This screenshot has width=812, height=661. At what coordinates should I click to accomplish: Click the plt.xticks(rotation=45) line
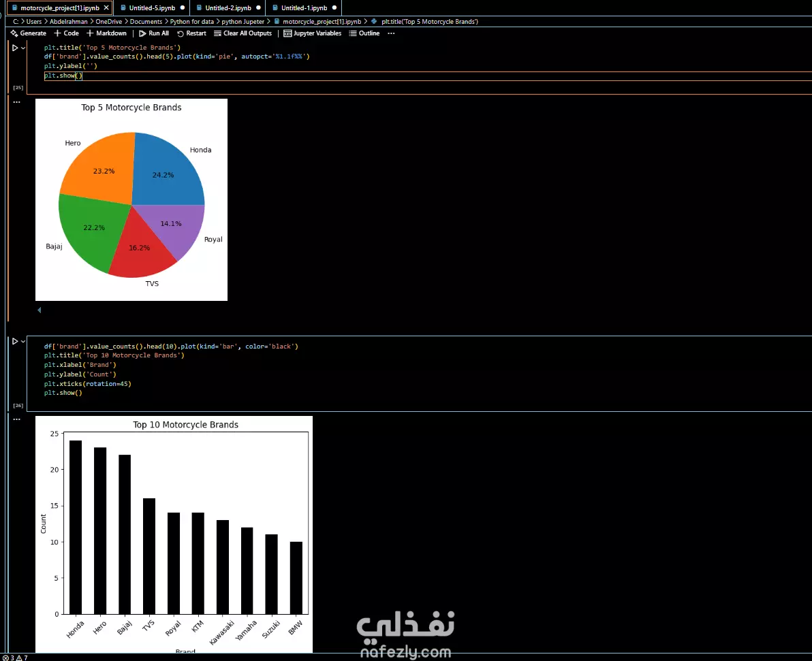(87, 383)
